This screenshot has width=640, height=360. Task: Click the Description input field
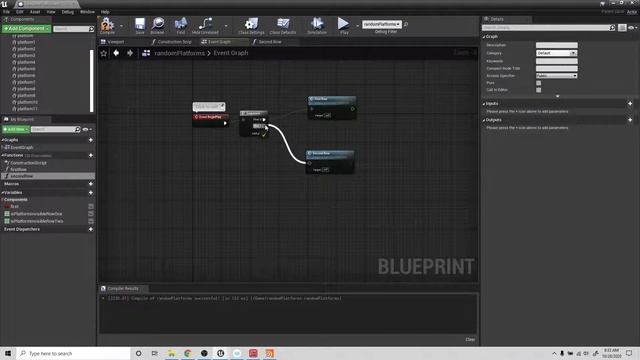point(556,45)
